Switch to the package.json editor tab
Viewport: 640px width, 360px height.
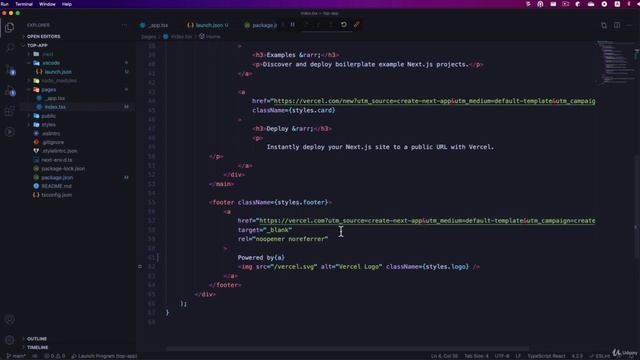pyautogui.click(x=261, y=25)
